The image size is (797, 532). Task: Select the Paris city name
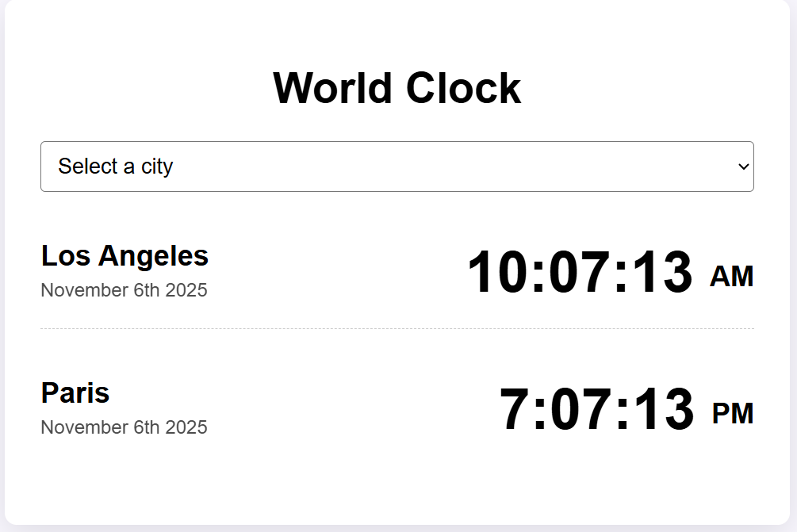tap(75, 393)
